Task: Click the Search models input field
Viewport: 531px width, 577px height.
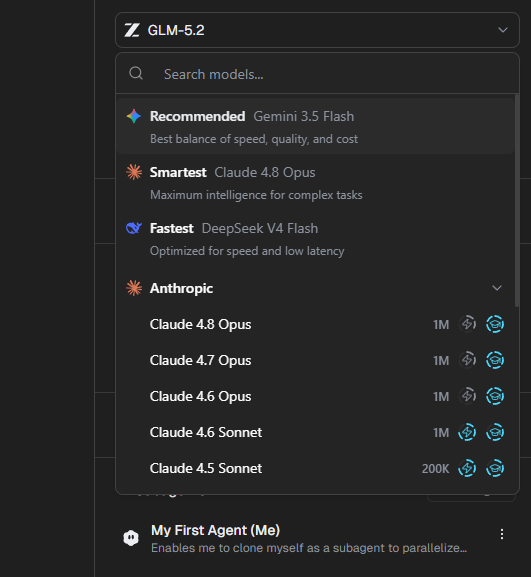Action: tap(317, 74)
